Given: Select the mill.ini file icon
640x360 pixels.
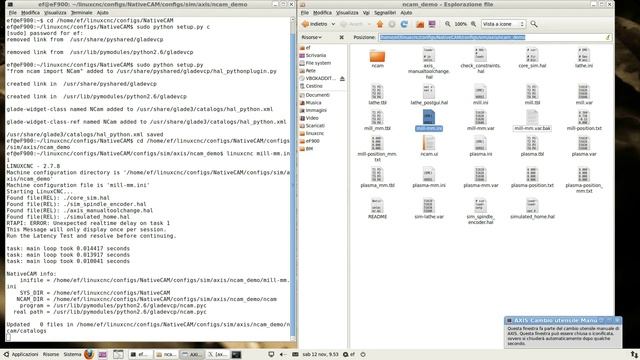Looking at the screenshot, I should [x=480, y=92].
